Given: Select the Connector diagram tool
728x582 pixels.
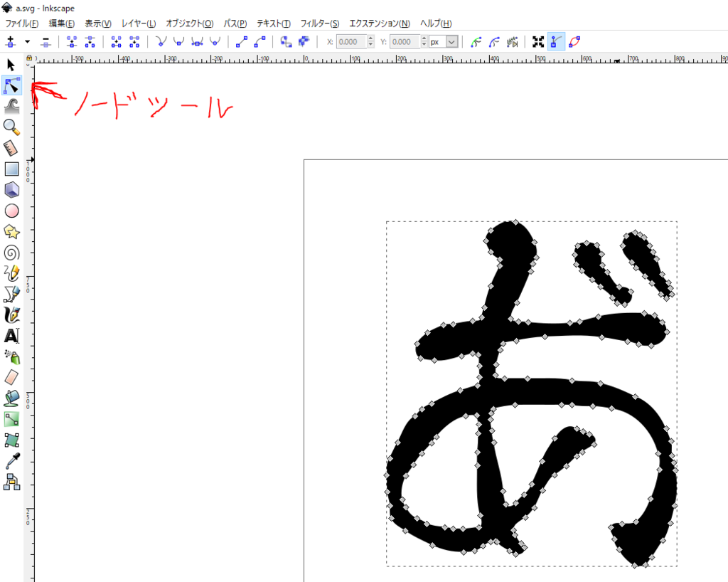Looking at the screenshot, I should tap(11, 482).
